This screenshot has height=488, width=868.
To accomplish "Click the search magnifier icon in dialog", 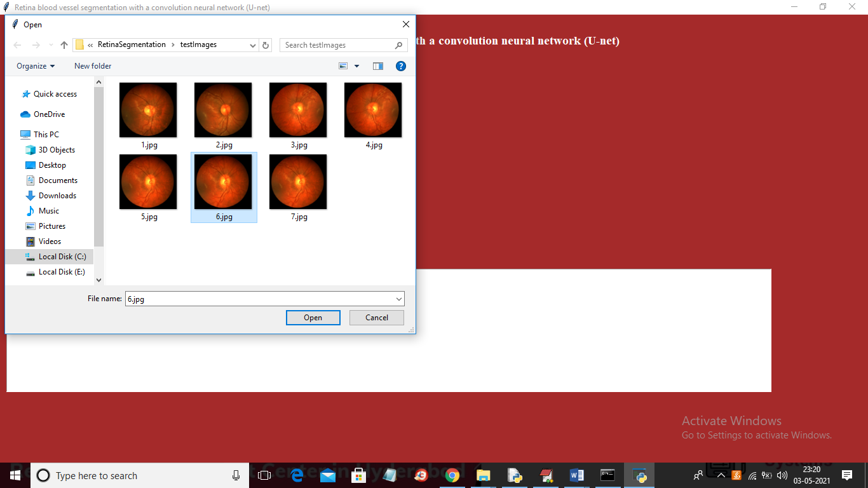I will coord(399,45).
